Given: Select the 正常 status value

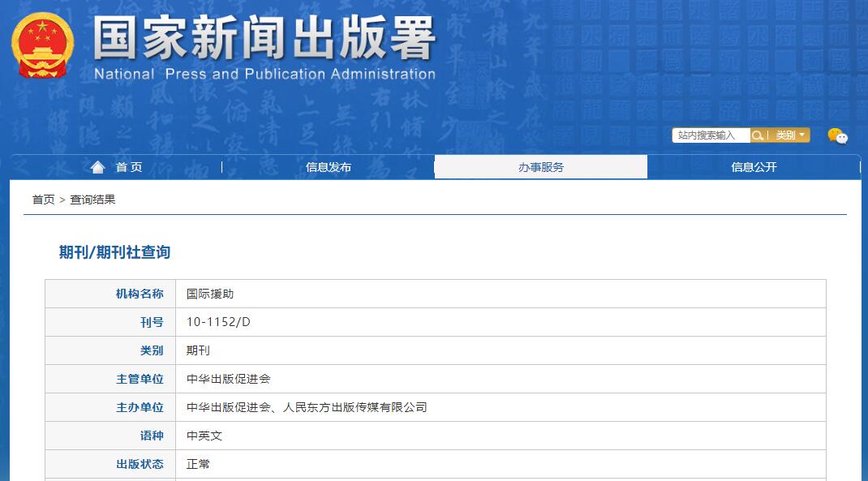Looking at the screenshot, I should point(198,464).
